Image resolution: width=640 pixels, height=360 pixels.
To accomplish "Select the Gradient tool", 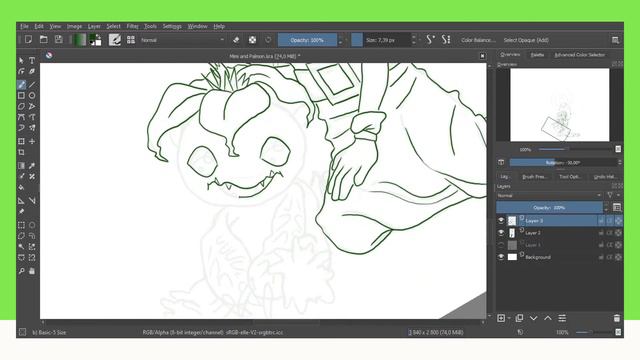I will 22,165.
